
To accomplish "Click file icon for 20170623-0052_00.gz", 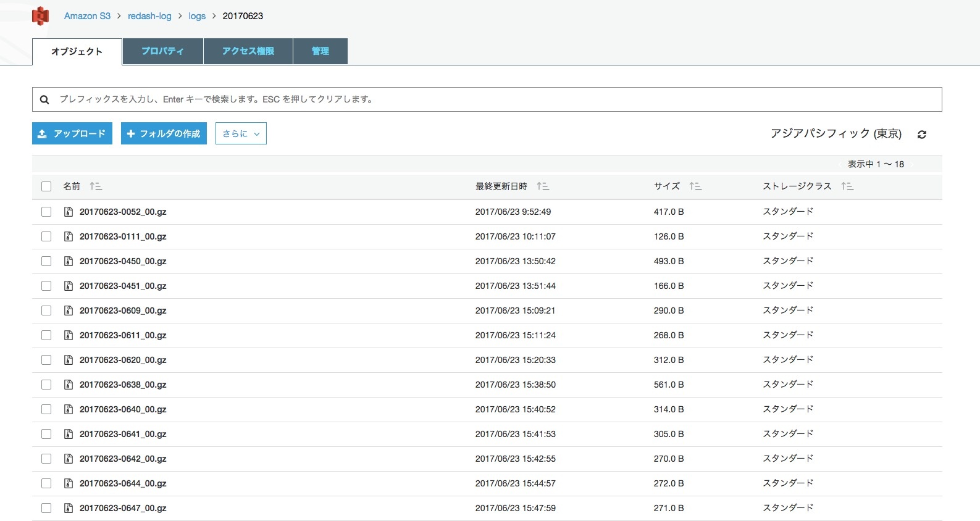I will click(69, 212).
